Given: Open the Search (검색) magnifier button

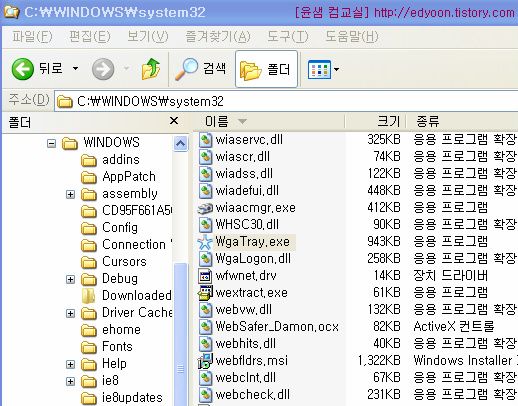Looking at the screenshot, I should click(x=201, y=69).
